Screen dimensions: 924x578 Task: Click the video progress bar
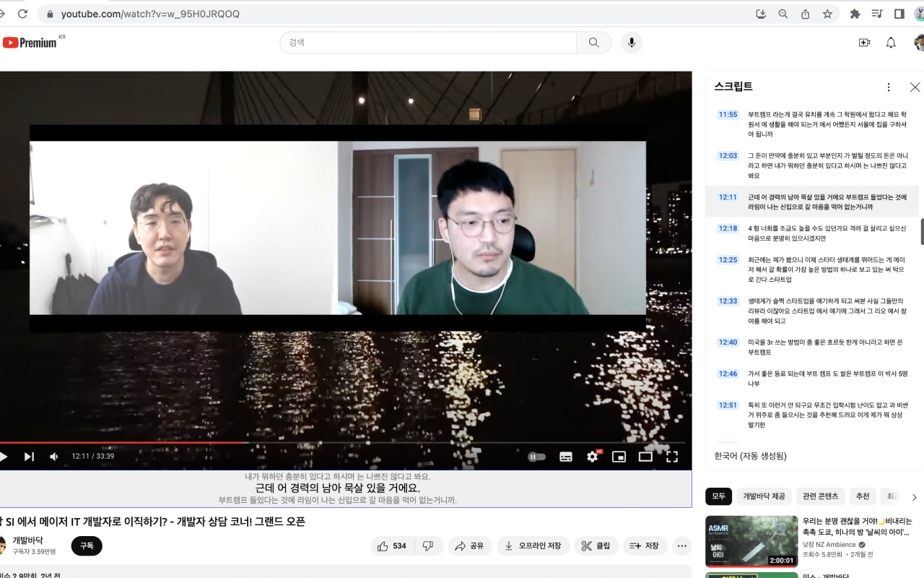click(x=342, y=443)
